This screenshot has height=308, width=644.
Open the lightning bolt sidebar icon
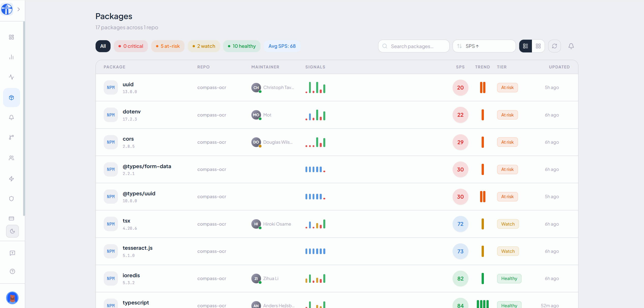point(11,179)
